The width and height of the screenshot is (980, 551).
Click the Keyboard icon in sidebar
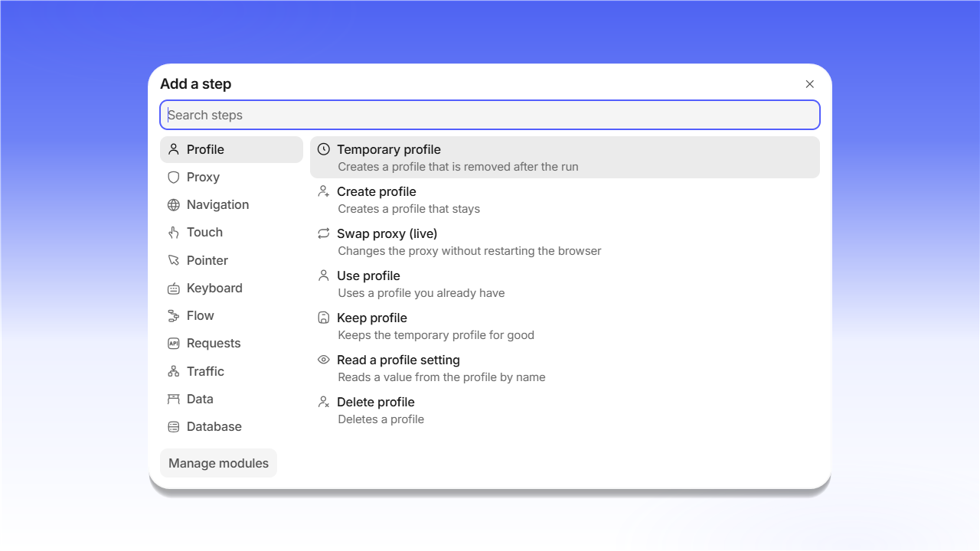click(x=173, y=289)
